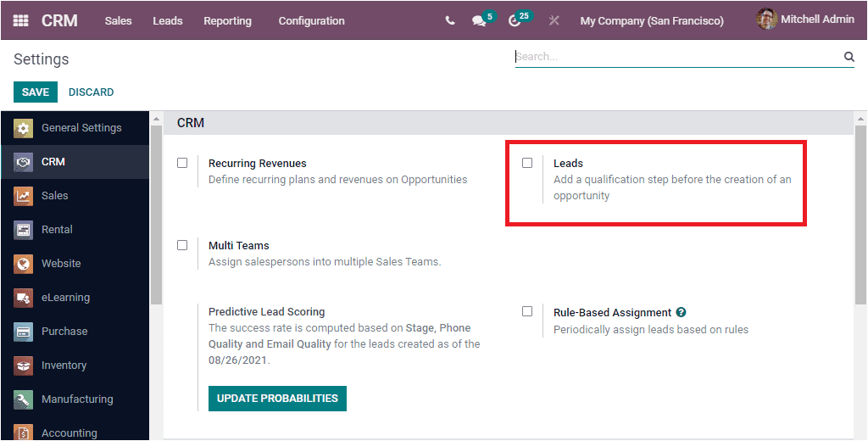Switch company via My Company (San Francisco)

coord(652,21)
